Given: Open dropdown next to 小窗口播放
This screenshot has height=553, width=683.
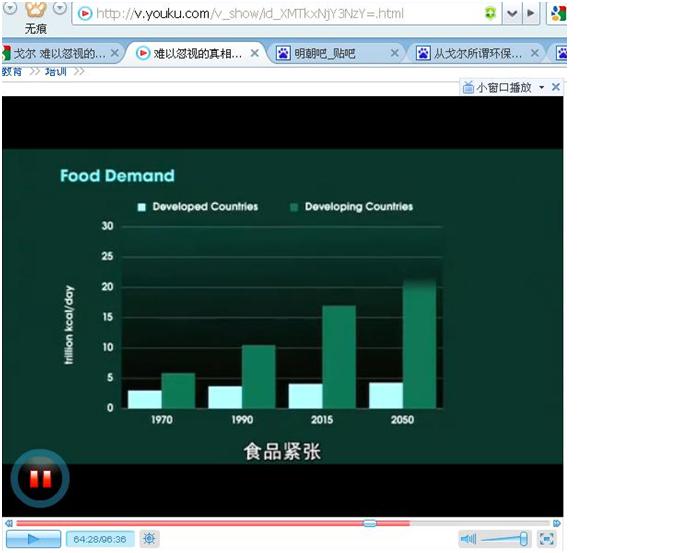Looking at the screenshot, I should 542,88.
